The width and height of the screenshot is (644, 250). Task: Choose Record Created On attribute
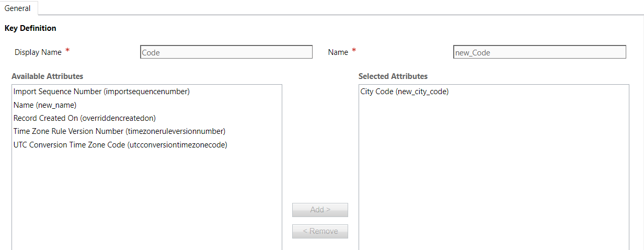85,118
